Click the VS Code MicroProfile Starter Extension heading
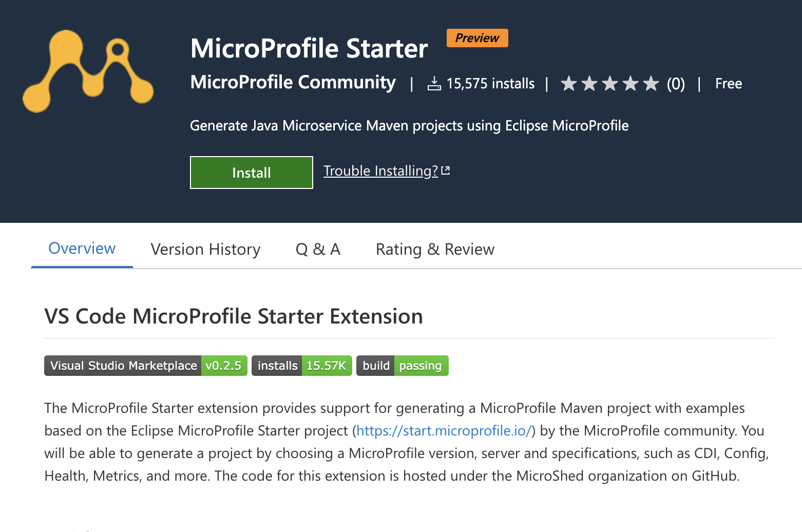 point(234,316)
